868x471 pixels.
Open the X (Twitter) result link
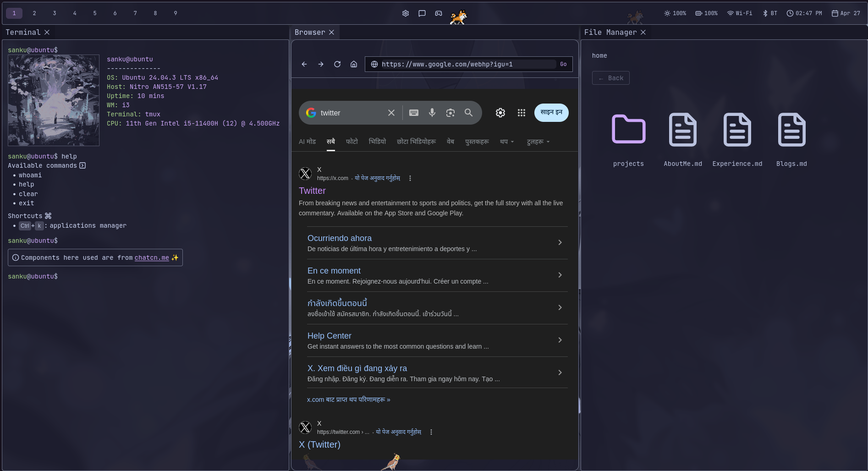(x=319, y=444)
